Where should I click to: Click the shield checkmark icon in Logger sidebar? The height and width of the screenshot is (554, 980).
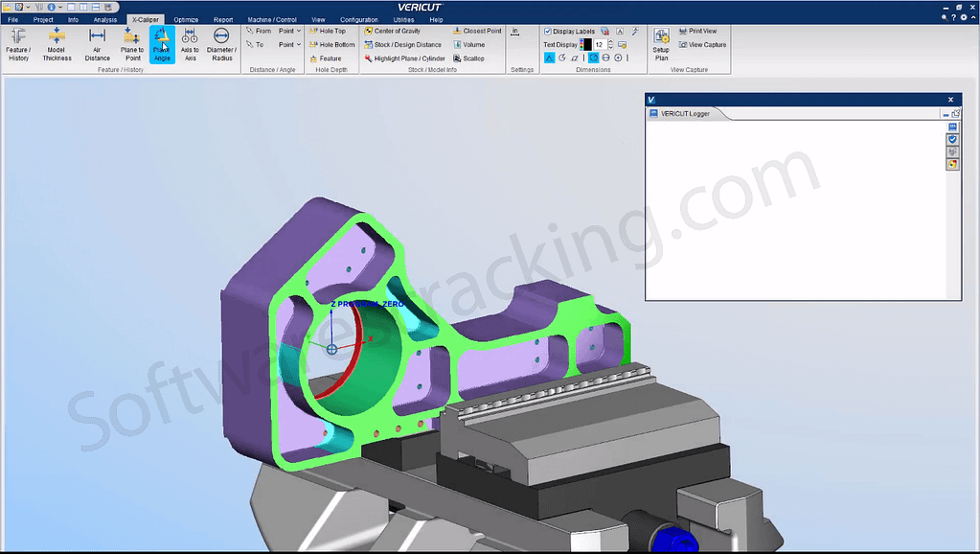952,139
